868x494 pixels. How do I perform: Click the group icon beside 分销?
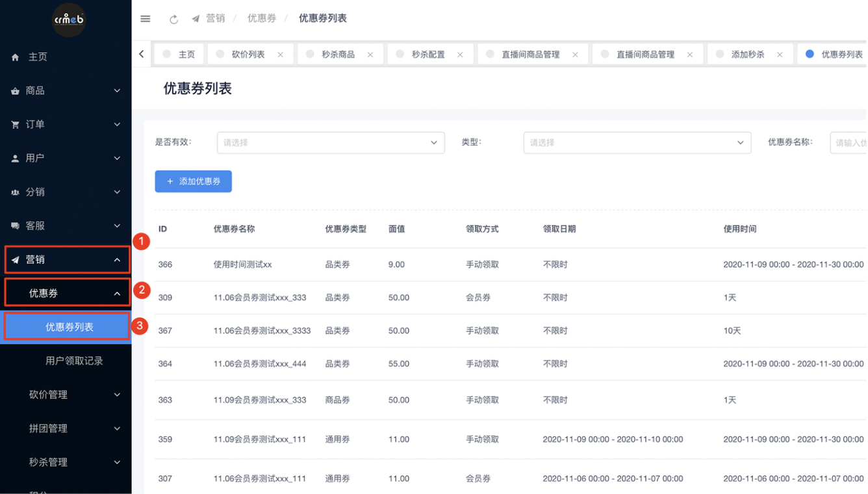(x=15, y=192)
